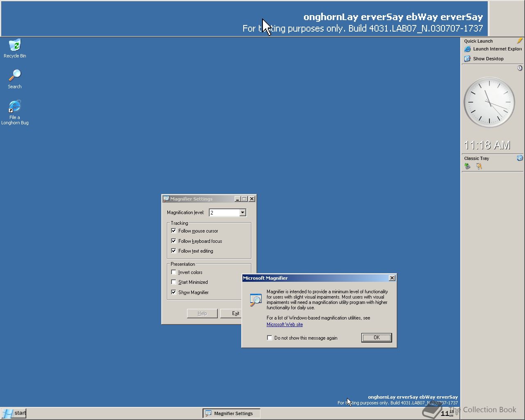The image size is (525, 420).
Task: Click the keys tray icon
Action: click(x=479, y=166)
